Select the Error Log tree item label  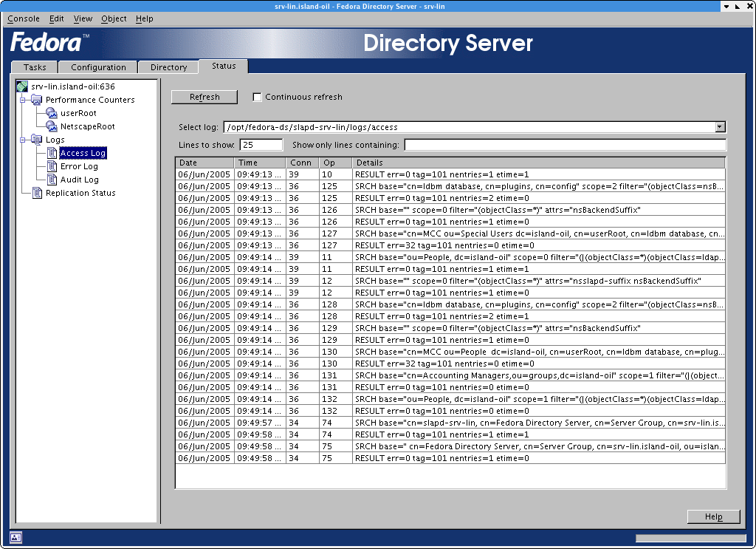click(x=79, y=166)
